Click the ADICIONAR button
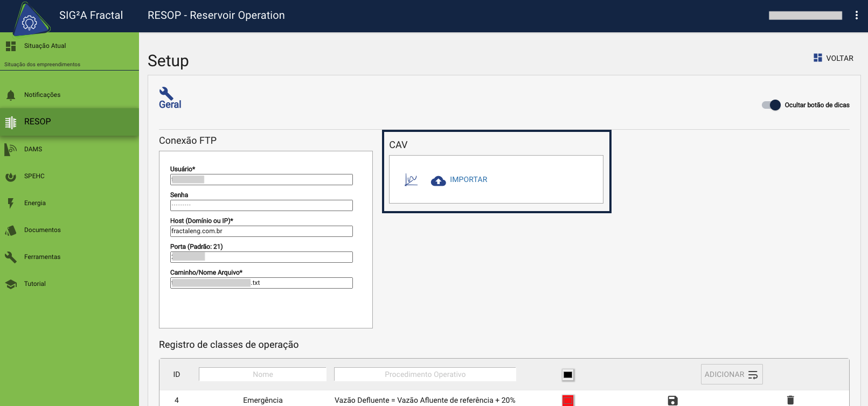 point(731,374)
